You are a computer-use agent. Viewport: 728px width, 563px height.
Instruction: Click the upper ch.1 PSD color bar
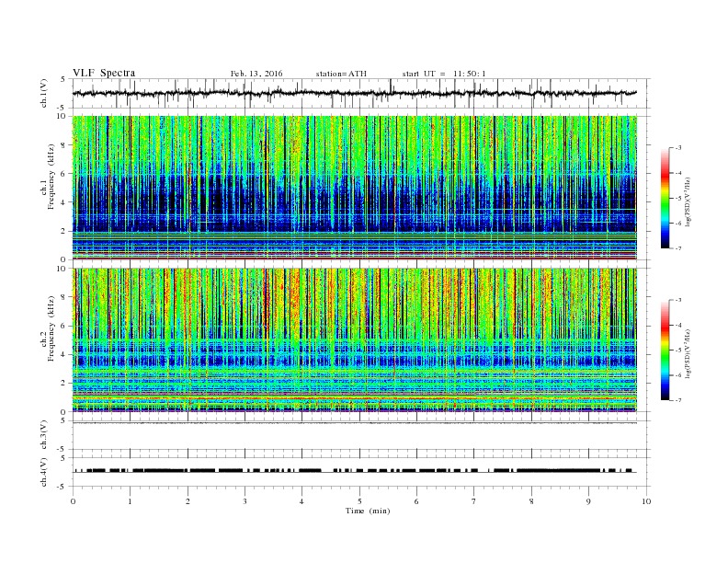(665, 198)
